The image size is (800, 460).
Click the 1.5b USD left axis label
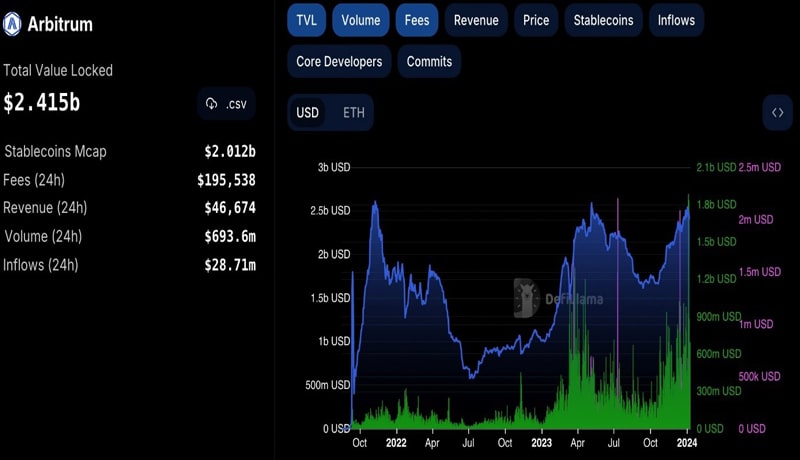tap(330, 298)
